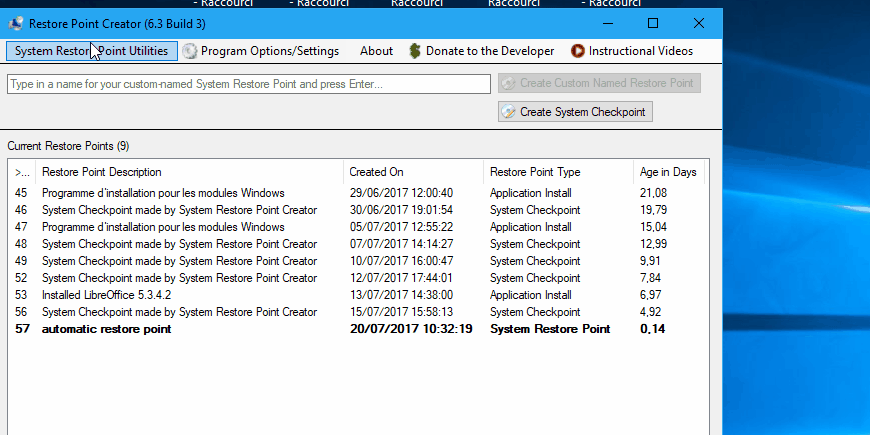Click Create Custom Named Restore Point button
Screen dimensions: 870x435
point(599,83)
